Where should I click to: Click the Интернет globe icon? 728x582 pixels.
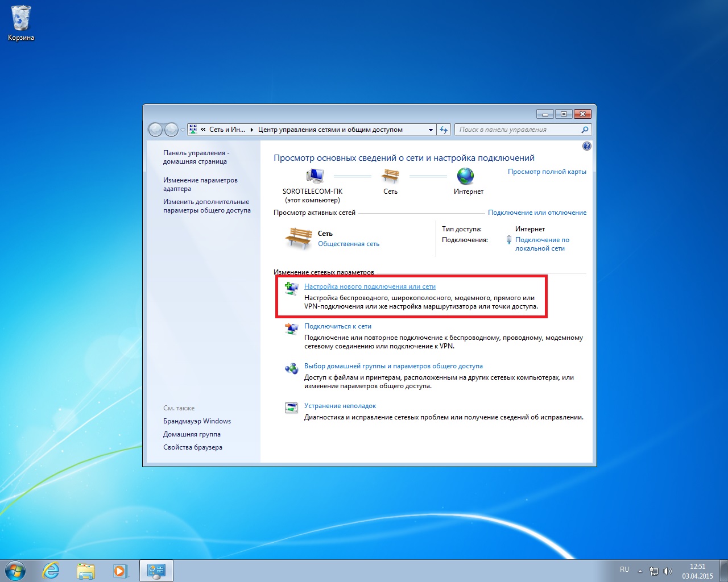pyautogui.click(x=466, y=177)
